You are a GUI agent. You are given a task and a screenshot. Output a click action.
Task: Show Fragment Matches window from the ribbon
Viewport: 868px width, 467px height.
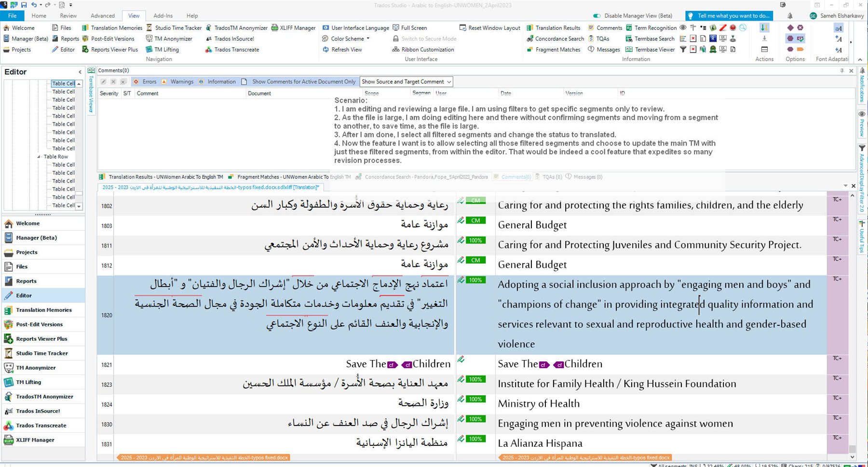click(x=553, y=50)
